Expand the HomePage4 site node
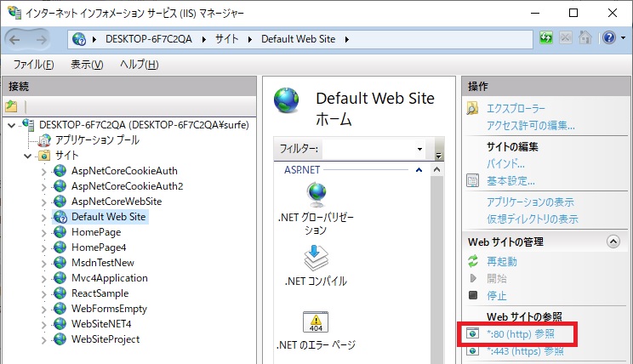This screenshot has width=633, height=364. pyautogui.click(x=44, y=248)
